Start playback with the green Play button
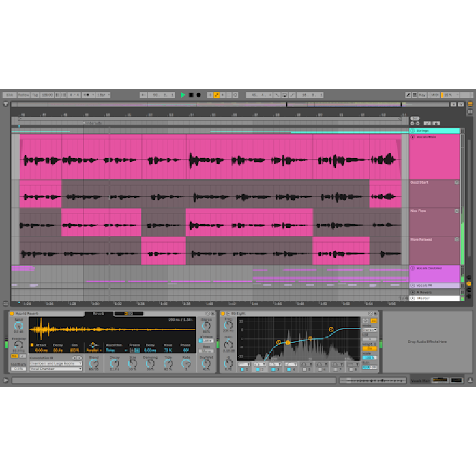The width and height of the screenshot is (476, 476). click(183, 95)
